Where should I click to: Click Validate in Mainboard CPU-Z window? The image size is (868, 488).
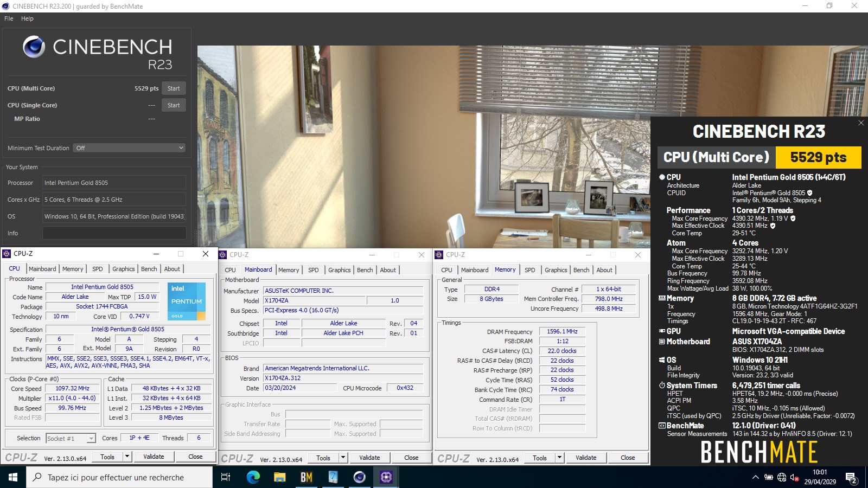[369, 458]
